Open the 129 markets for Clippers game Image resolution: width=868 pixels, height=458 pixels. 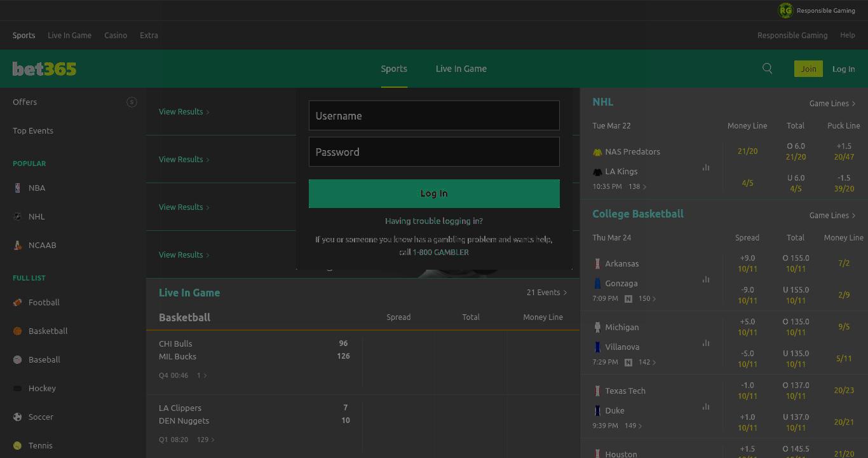[206, 440]
